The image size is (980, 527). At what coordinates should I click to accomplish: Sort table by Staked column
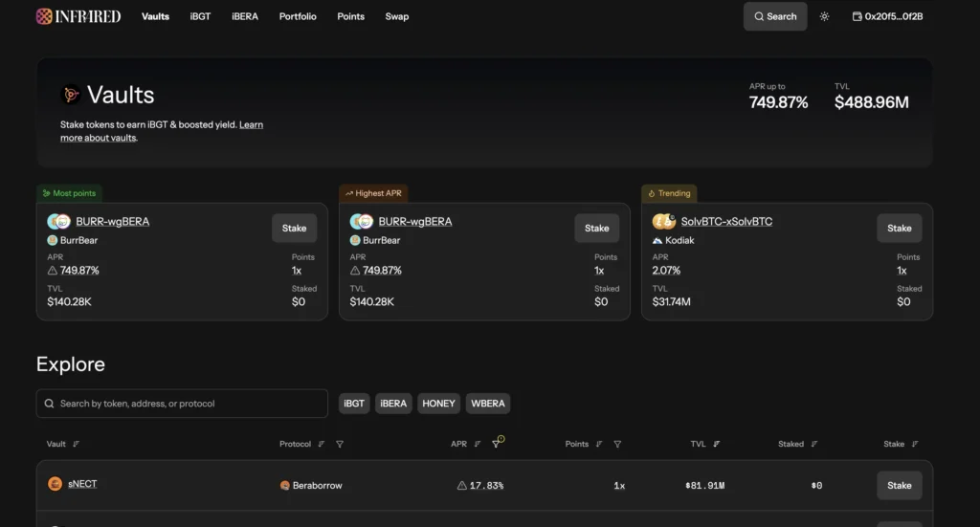(813, 444)
